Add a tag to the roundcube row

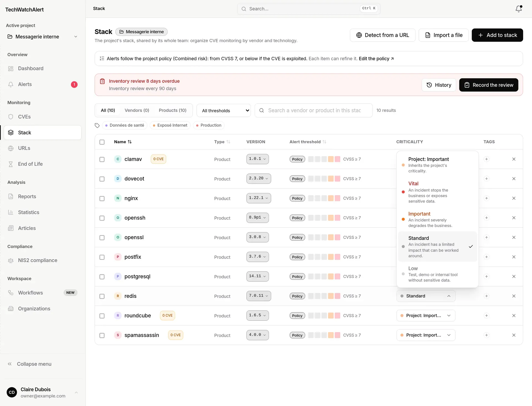[x=486, y=316]
